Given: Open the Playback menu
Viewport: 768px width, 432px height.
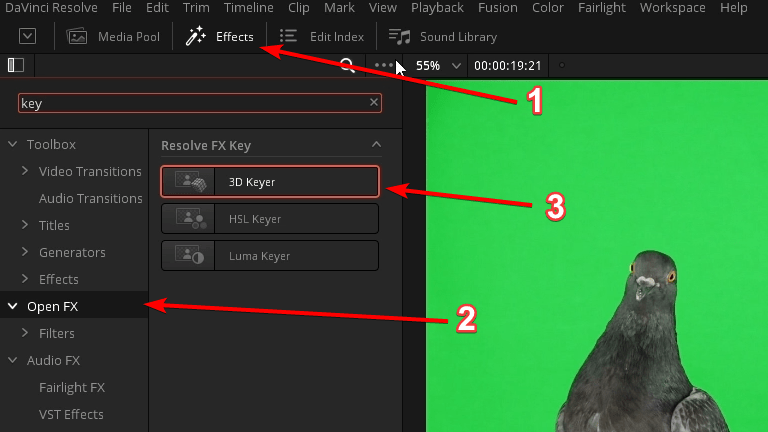Looking at the screenshot, I should click(437, 8).
